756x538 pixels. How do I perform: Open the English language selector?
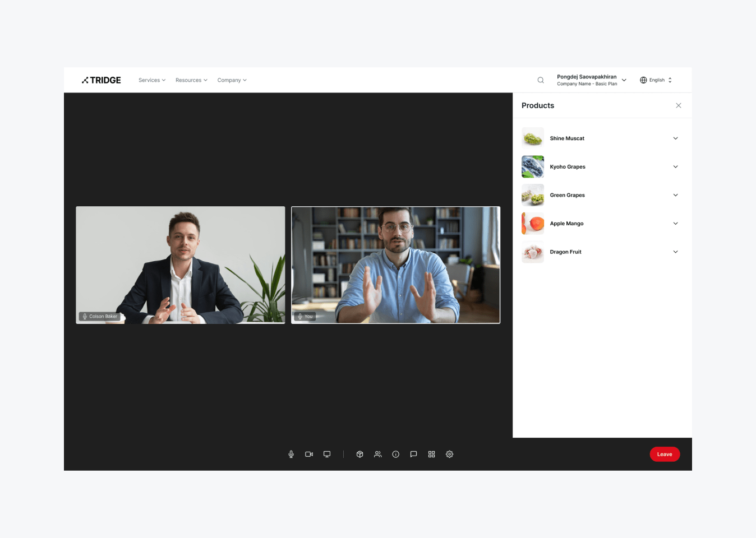(x=656, y=80)
